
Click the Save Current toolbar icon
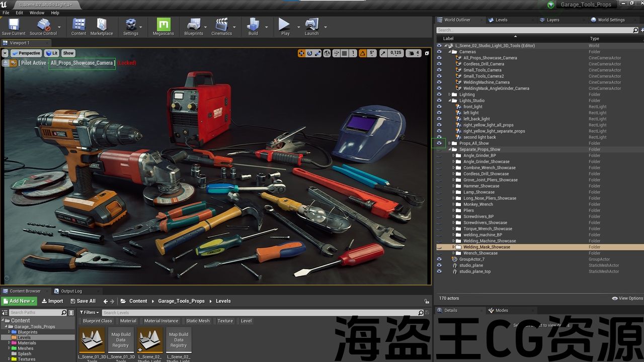(14, 27)
